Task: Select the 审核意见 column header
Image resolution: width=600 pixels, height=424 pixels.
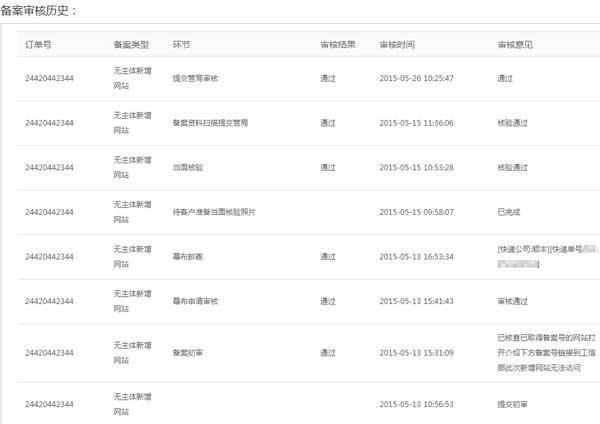Action: coord(514,45)
